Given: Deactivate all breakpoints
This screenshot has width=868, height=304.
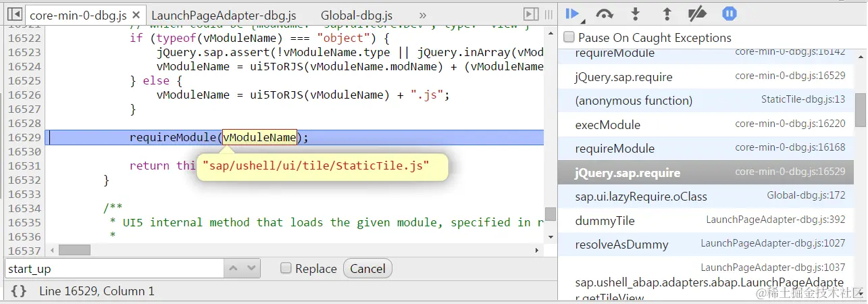Looking at the screenshot, I should click(x=696, y=14).
